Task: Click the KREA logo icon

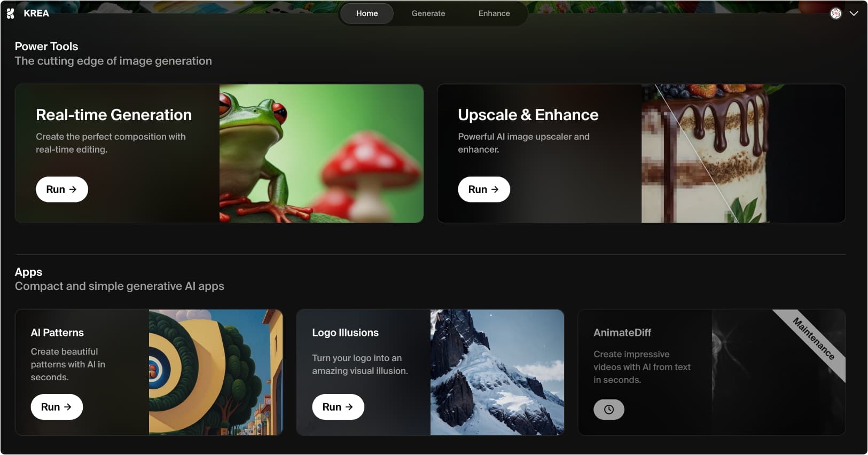Action: 10,13
